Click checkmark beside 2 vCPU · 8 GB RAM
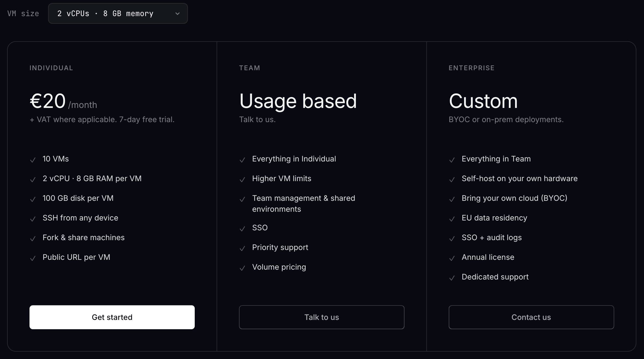 pos(33,179)
